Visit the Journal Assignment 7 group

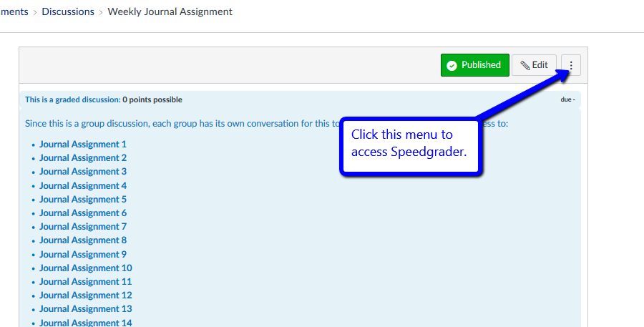click(83, 227)
